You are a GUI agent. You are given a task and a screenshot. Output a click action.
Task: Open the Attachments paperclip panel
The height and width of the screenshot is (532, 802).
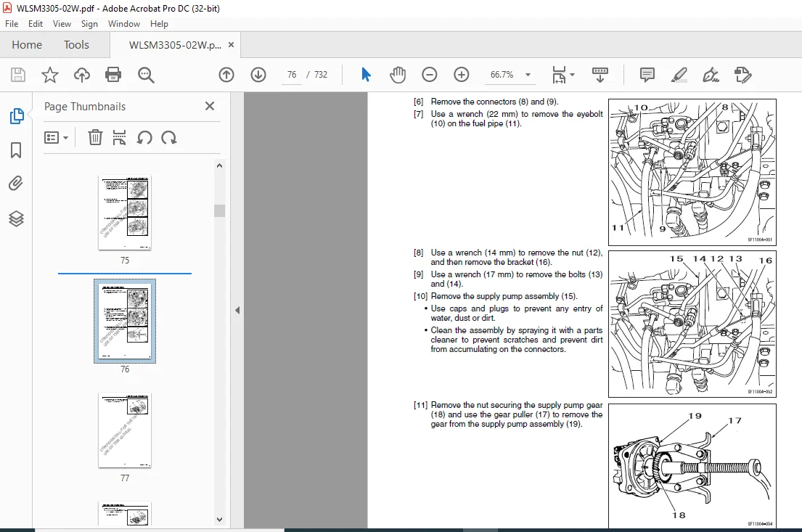point(17,183)
